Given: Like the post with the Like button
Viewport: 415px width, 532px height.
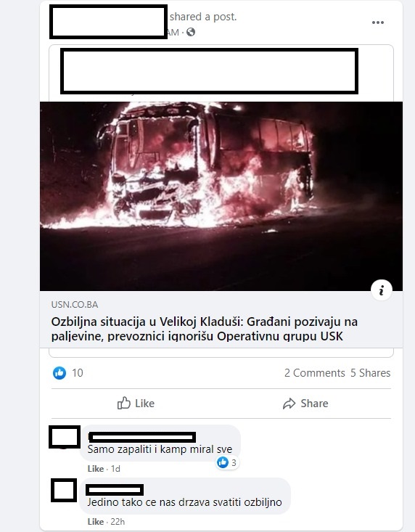Looking at the screenshot, I should 136,403.
